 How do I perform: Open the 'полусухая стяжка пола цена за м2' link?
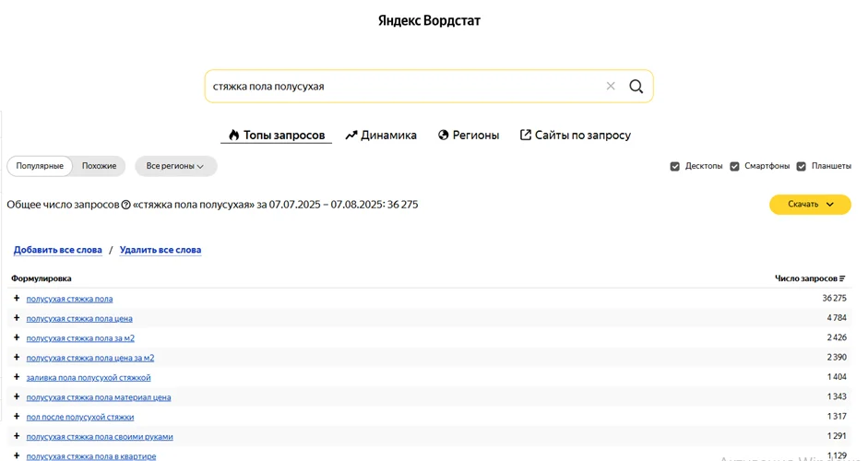point(90,358)
